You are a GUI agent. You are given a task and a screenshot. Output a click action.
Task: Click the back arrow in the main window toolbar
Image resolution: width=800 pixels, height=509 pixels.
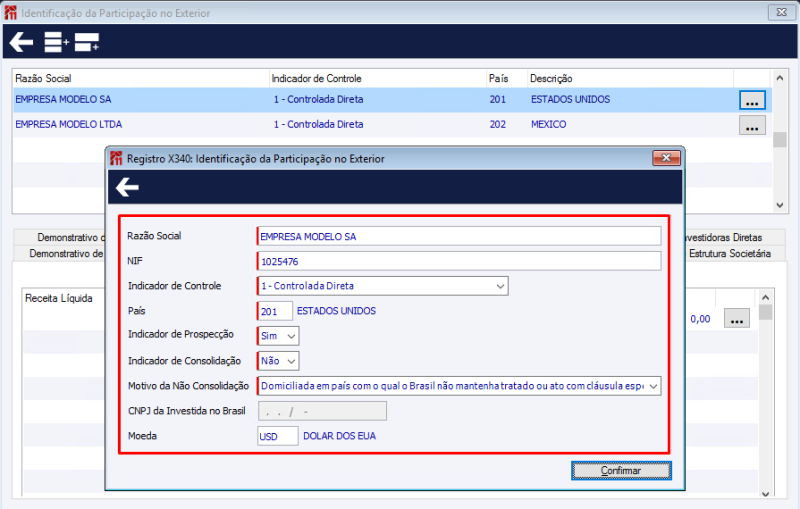21,42
